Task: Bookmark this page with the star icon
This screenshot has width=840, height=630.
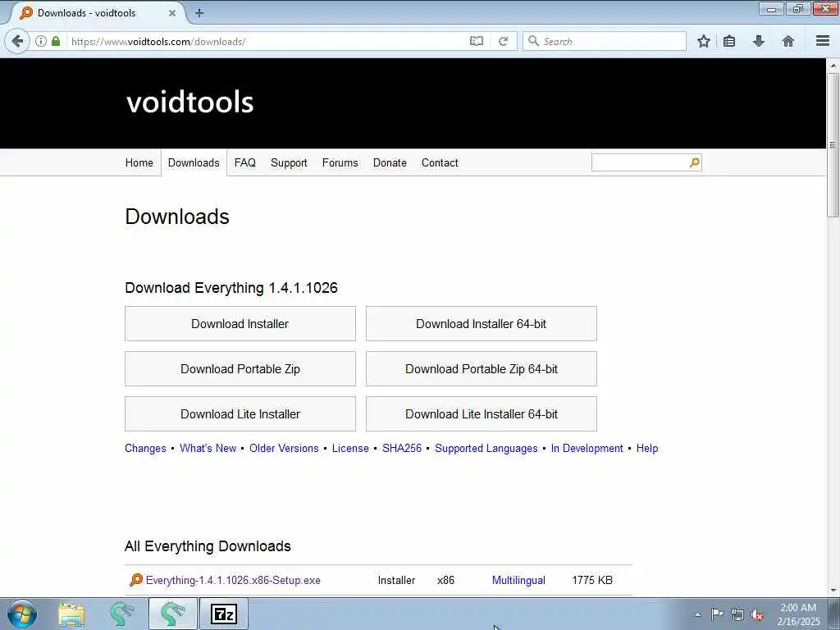Action: tap(703, 41)
